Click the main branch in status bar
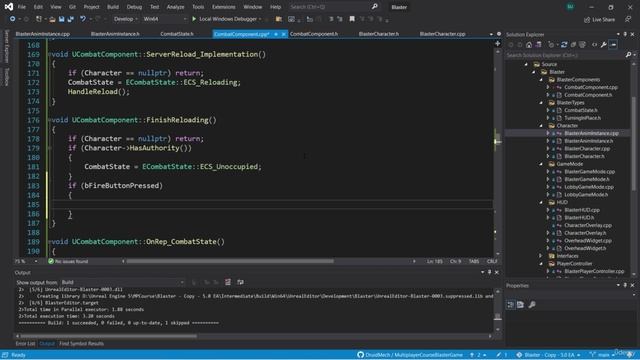Viewport: 640px width, 360px height. pyautogui.click(x=600, y=355)
